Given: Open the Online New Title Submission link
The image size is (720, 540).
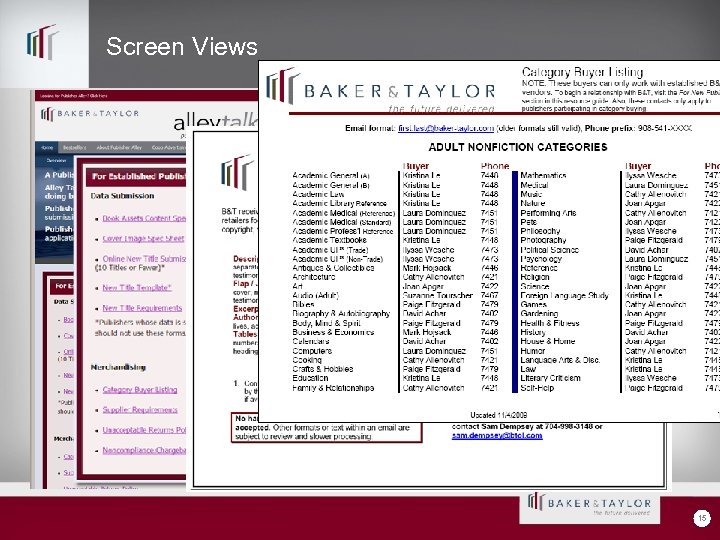Looking at the screenshot, I should pos(144,259).
